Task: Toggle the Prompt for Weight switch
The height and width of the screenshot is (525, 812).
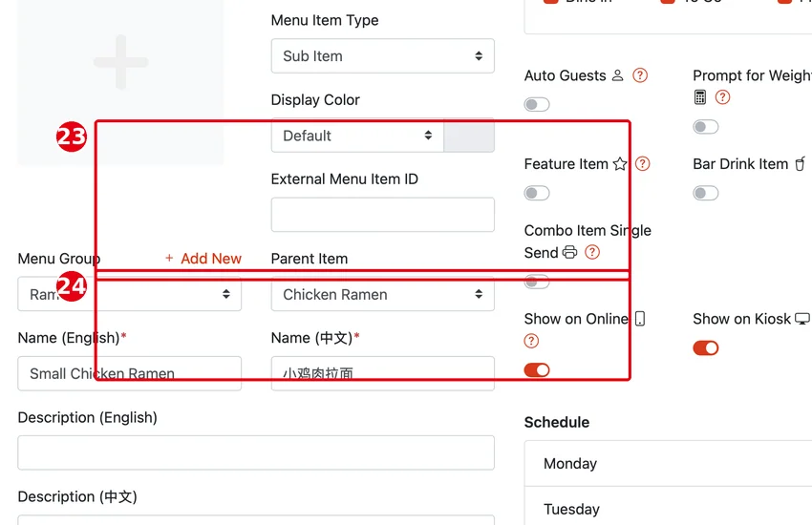Action: click(705, 127)
